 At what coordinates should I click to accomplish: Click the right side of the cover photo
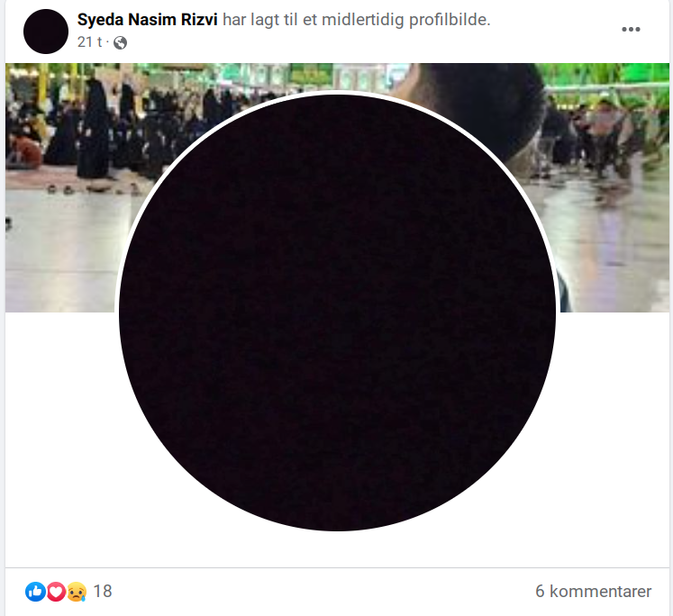(x=614, y=189)
